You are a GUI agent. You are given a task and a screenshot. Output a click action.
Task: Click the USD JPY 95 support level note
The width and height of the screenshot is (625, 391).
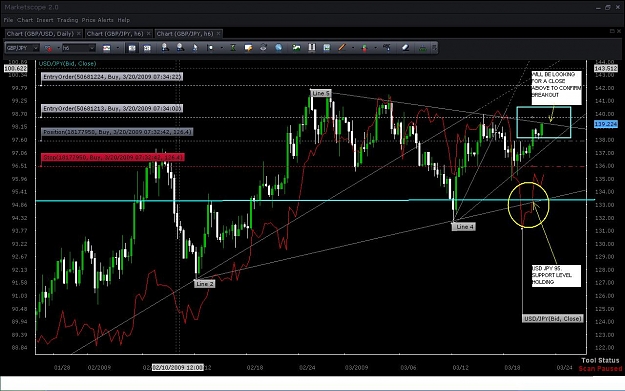coord(556,275)
